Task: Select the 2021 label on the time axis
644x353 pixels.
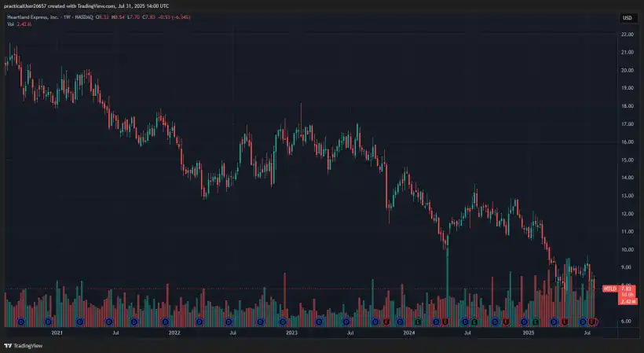Action: click(57, 333)
